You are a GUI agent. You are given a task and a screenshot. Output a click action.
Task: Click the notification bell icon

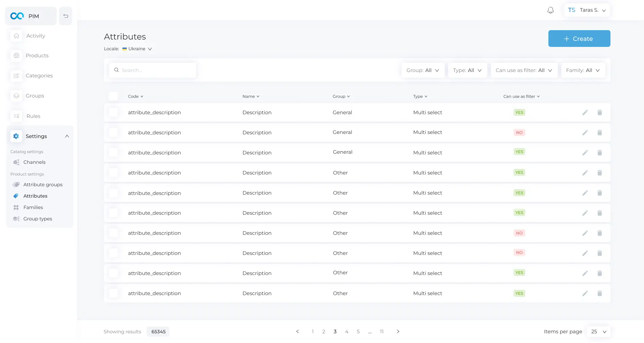coord(550,10)
